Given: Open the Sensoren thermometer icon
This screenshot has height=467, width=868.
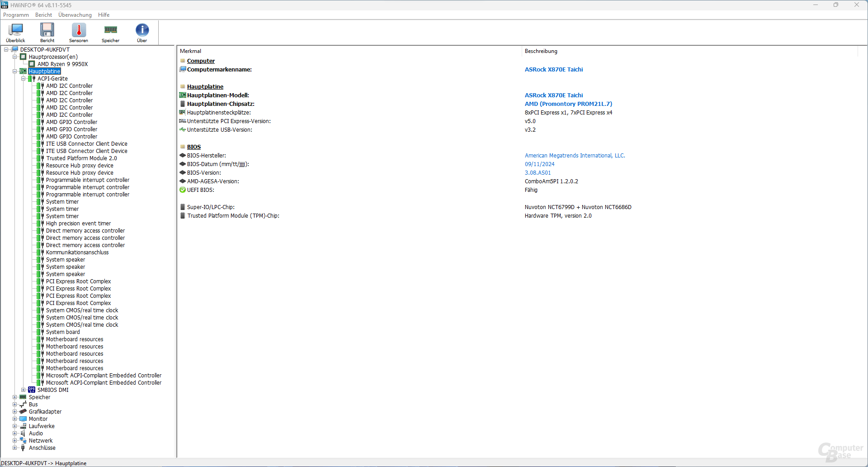Looking at the screenshot, I should click(79, 30).
